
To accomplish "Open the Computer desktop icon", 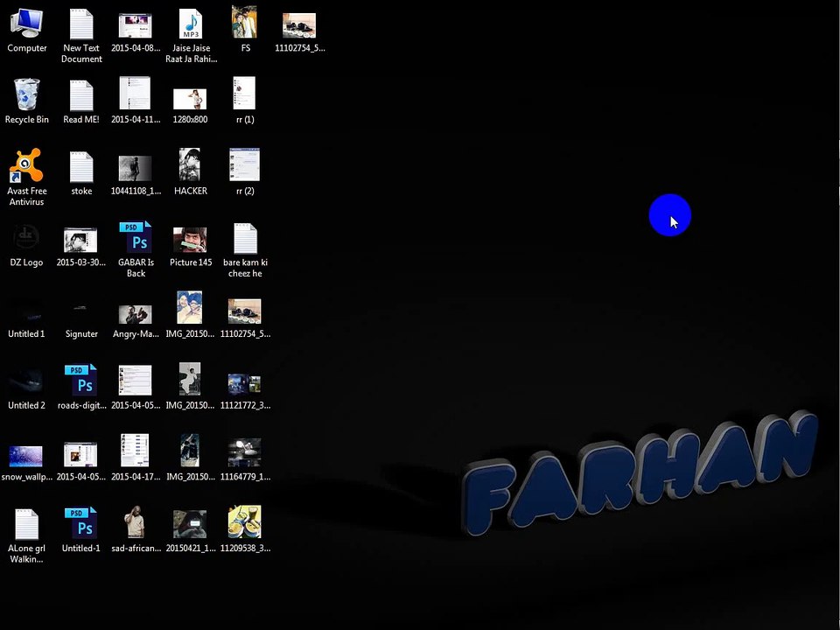I will (27, 30).
